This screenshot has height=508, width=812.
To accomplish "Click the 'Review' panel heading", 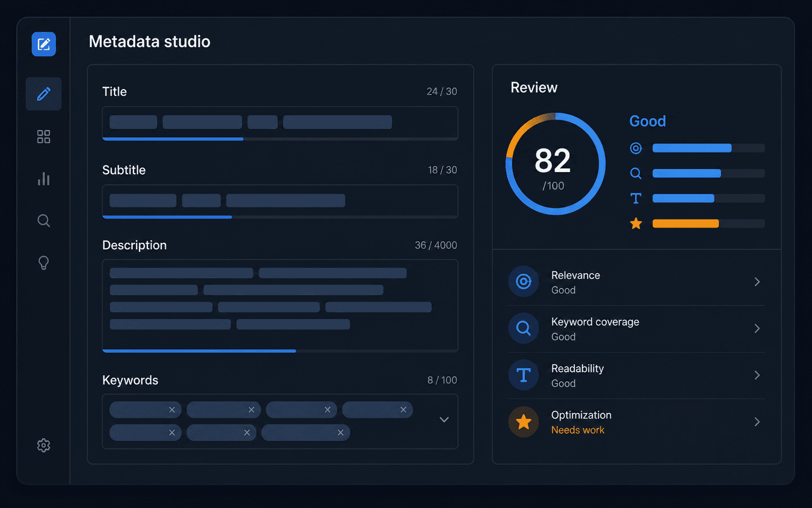I will pos(534,88).
